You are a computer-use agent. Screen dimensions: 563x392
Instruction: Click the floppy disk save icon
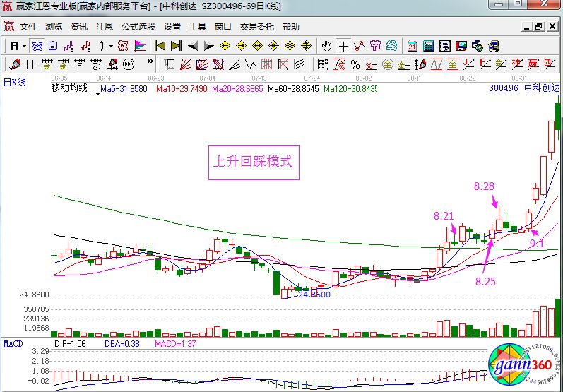pos(461,46)
